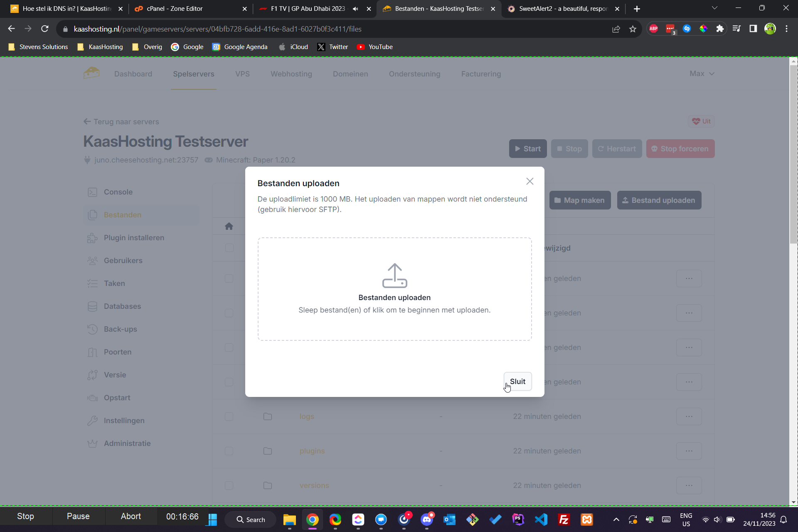Click the Sluit button
798x532 pixels.
(517, 382)
